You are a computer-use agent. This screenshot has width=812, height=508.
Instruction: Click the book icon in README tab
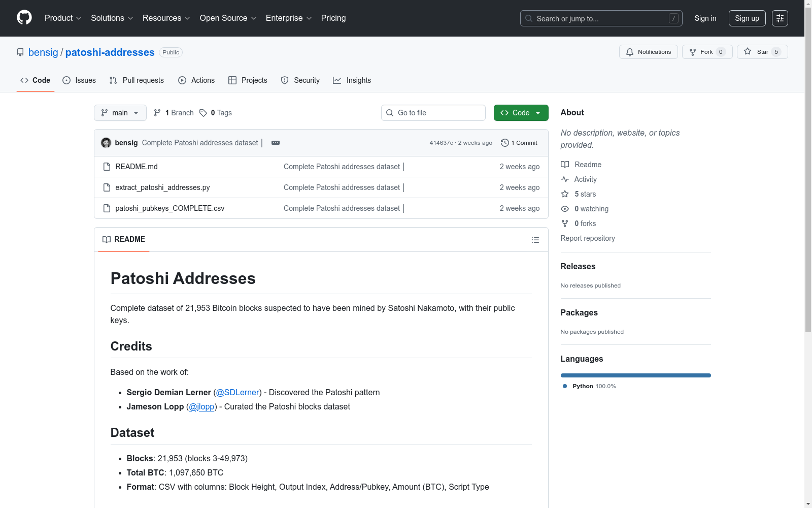click(107, 239)
